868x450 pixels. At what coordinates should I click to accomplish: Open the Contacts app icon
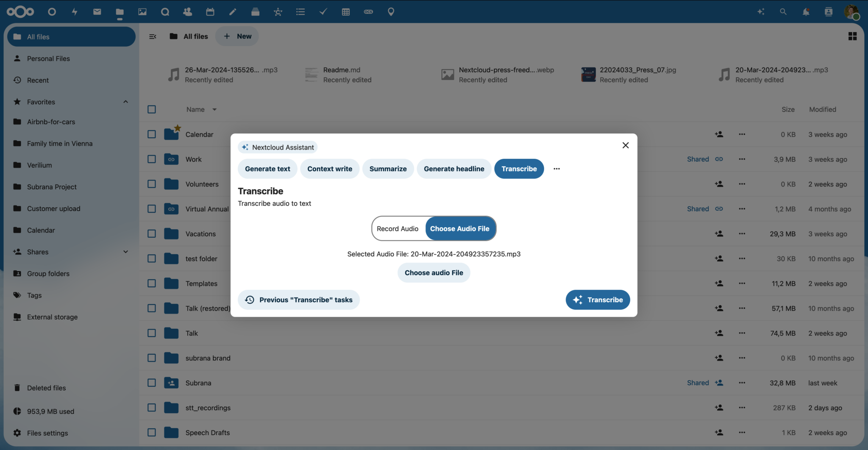[187, 11]
